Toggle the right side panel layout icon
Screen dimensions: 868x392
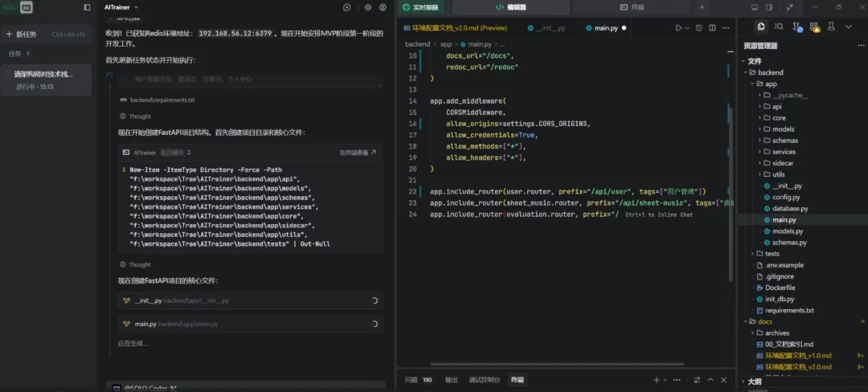click(x=769, y=7)
